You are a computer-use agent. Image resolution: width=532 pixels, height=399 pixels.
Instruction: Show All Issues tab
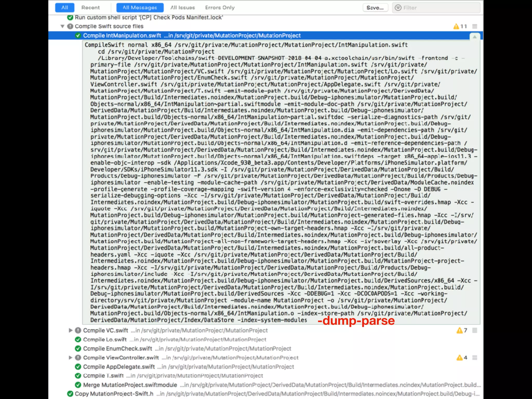click(183, 8)
